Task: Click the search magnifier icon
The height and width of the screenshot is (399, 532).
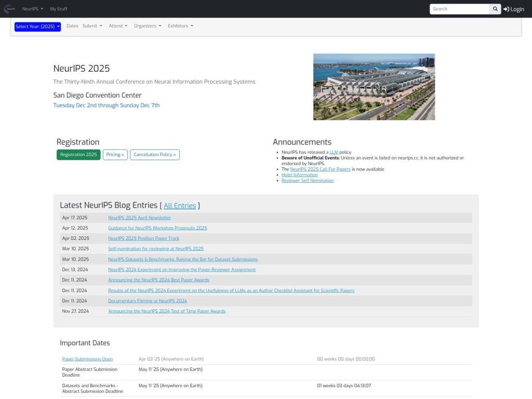Action: click(495, 9)
